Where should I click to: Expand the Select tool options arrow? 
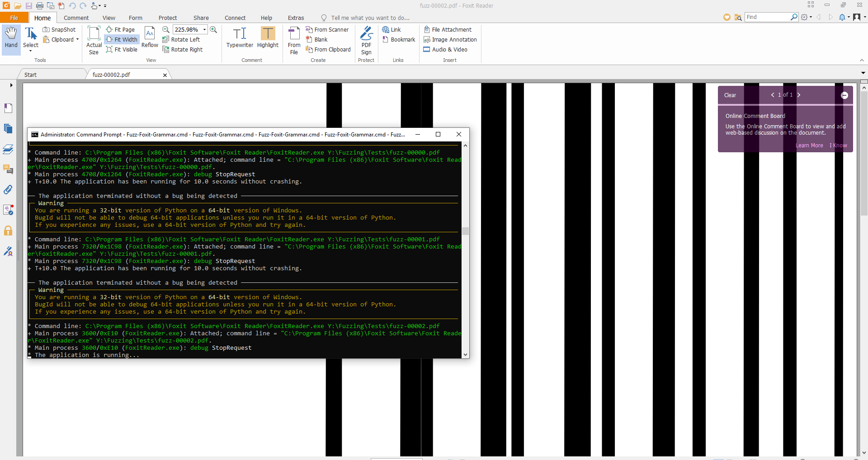coord(30,51)
